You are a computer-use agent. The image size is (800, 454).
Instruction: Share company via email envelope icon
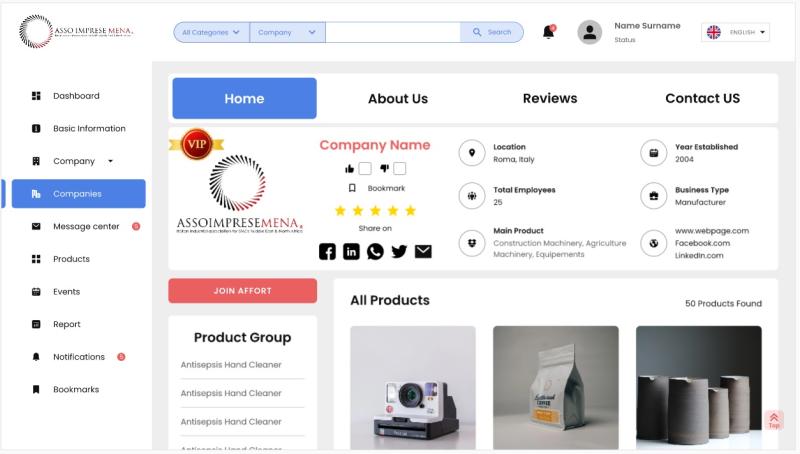click(x=423, y=251)
